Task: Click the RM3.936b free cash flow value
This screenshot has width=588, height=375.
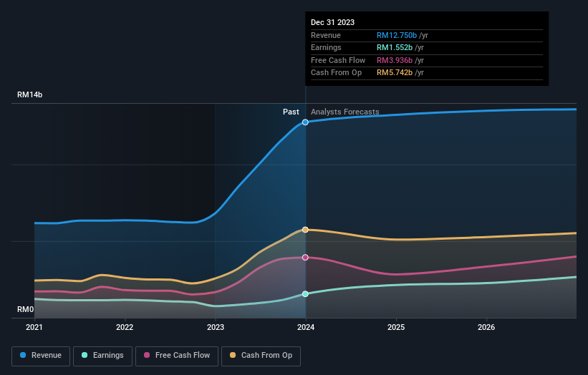Action: pyautogui.click(x=395, y=60)
